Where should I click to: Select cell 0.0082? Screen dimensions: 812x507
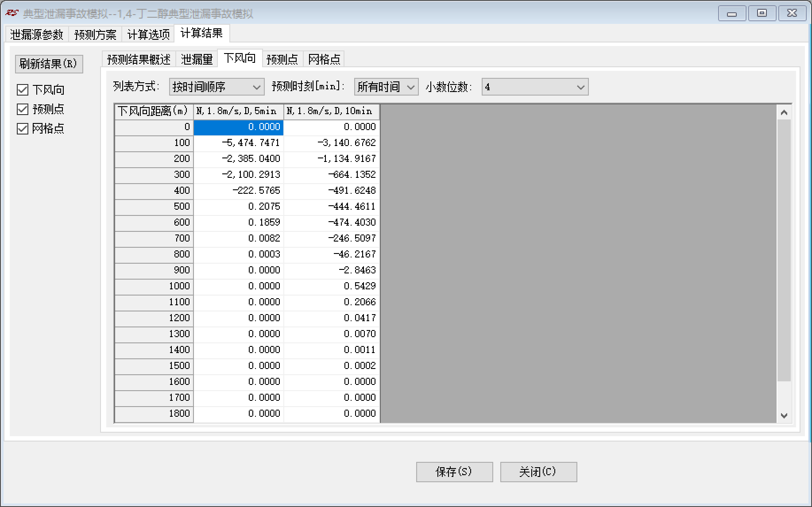(238, 238)
